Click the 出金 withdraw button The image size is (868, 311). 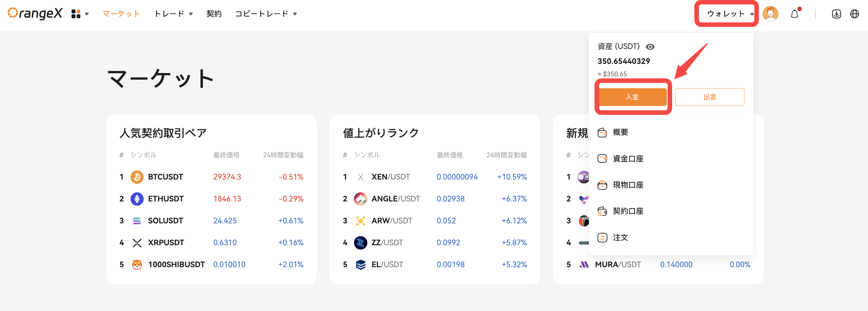tap(710, 97)
